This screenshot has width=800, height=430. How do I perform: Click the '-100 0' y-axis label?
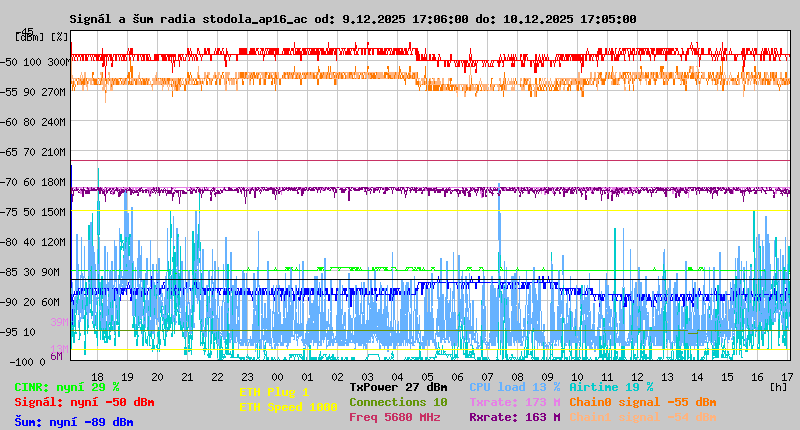28,362
